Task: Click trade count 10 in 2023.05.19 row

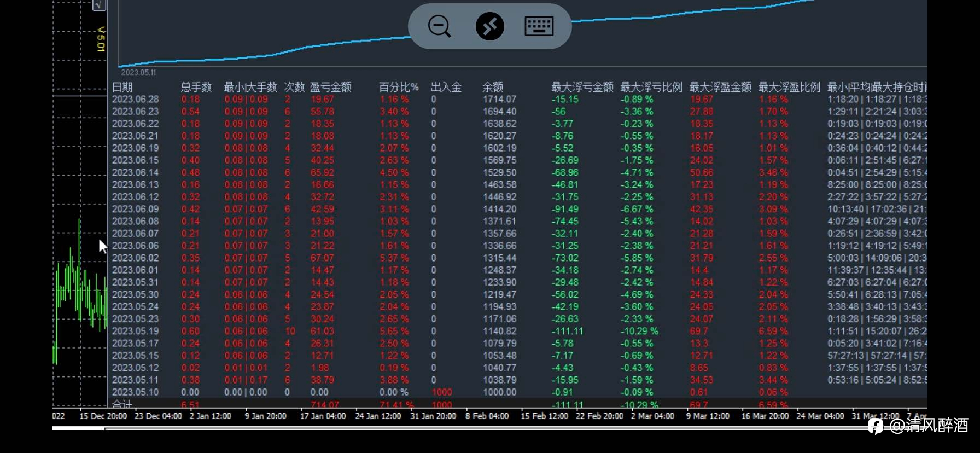Action: [x=290, y=331]
